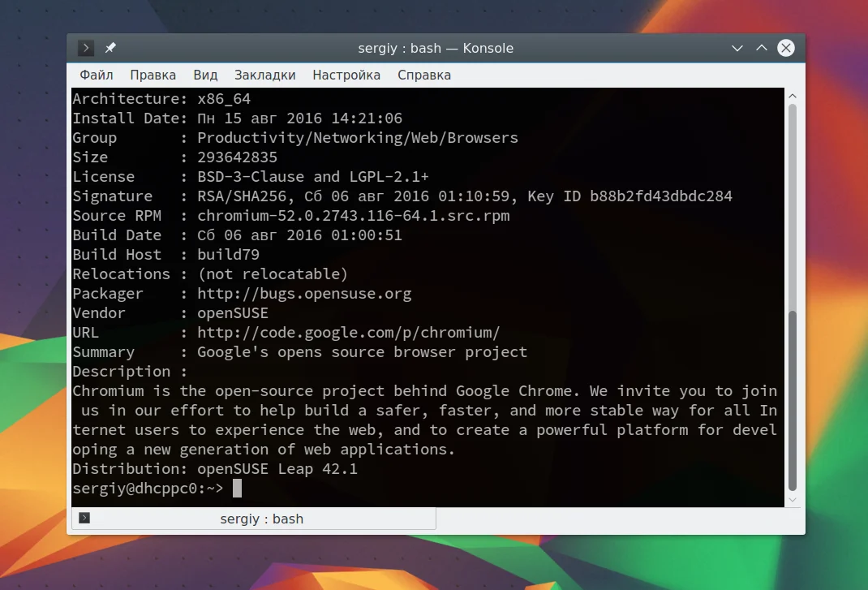Maximize the Konsole window with the up chevron
This screenshot has width=868, height=590.
coord(762,48)
